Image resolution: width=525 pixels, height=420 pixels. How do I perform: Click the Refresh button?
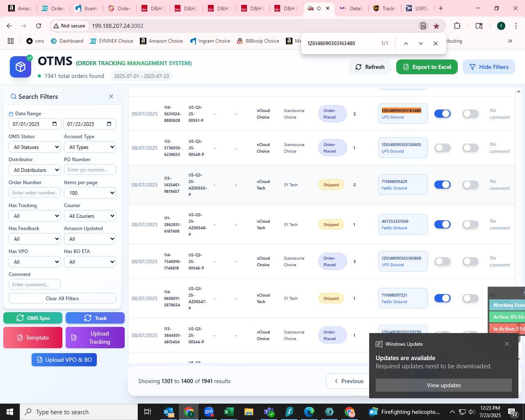(x=370, y=67)
